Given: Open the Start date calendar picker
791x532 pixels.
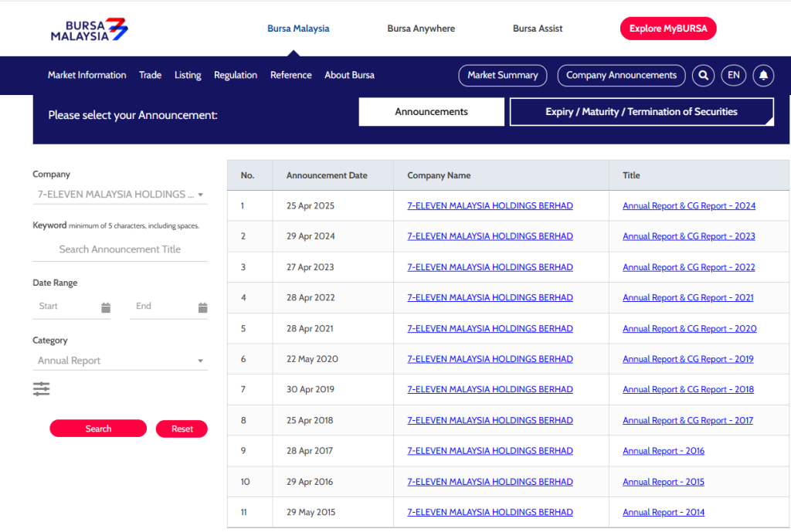Looking at the screenshot, I should point(106,307).
